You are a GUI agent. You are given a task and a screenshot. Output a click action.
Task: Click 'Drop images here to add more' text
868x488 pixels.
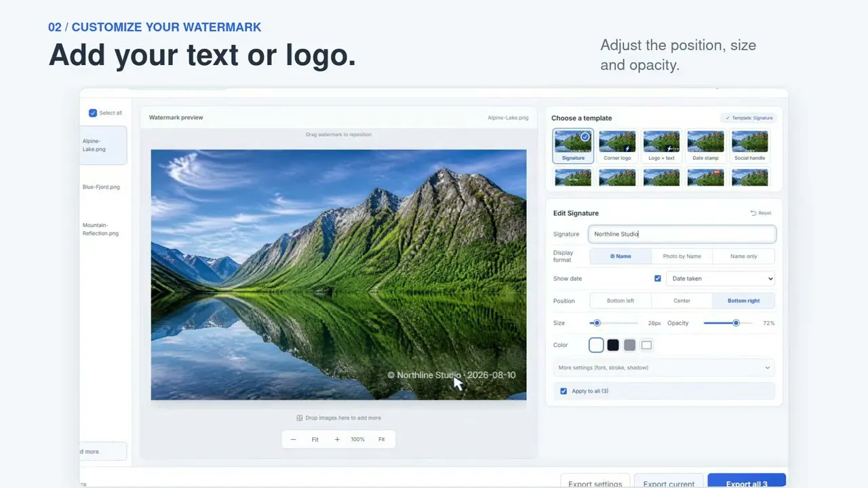343,418
